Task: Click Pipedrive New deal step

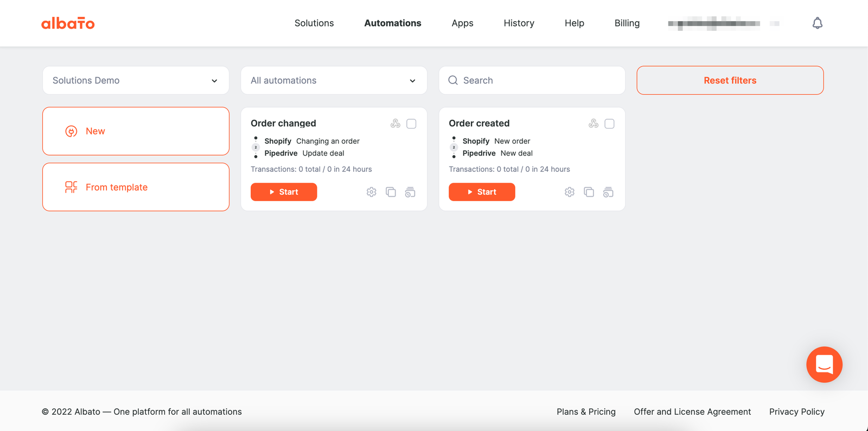Action: [x=497, y=153]
